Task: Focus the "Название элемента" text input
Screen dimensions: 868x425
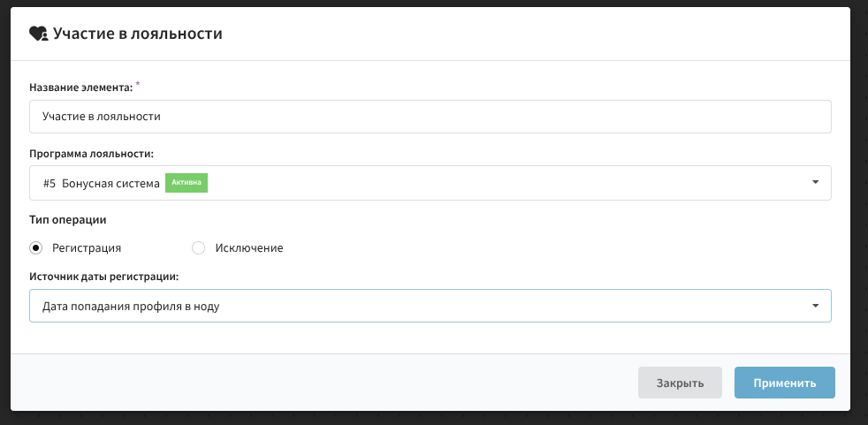Action: [430, 116]
